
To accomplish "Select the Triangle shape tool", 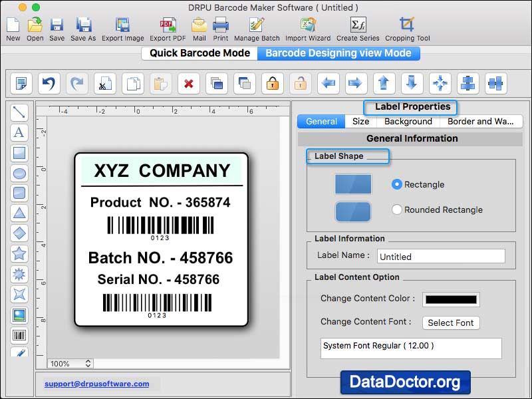I will [x=19, y=211].
